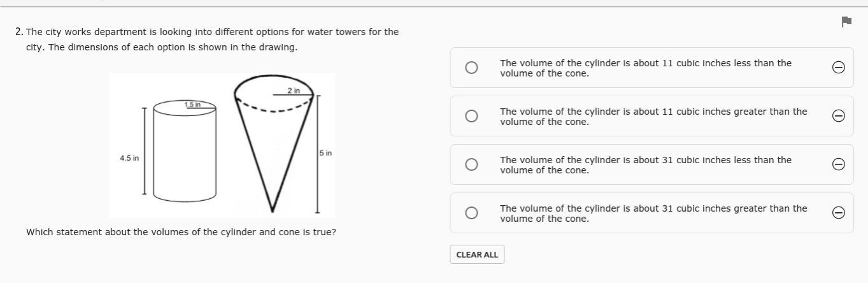The width and height of the screenshot is (868, 283).
Task: Click the cylinder's 1.5 in radius label
Action: [192, 105]
